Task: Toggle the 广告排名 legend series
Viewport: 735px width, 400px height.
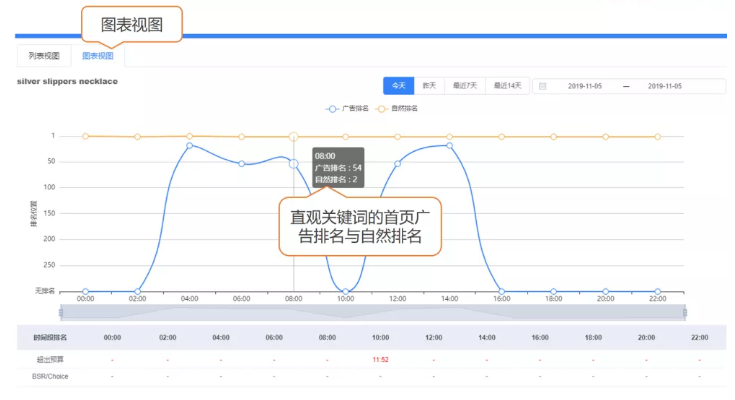Action: click(347, 109)
